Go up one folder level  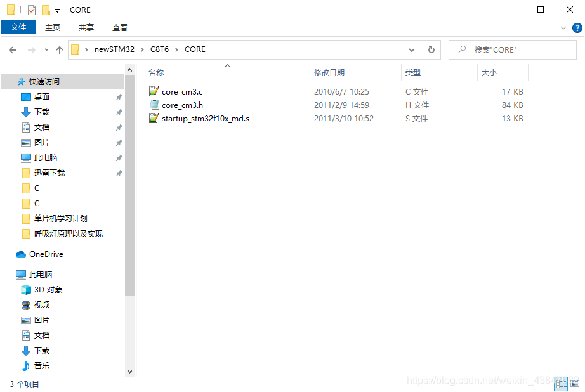59,50
